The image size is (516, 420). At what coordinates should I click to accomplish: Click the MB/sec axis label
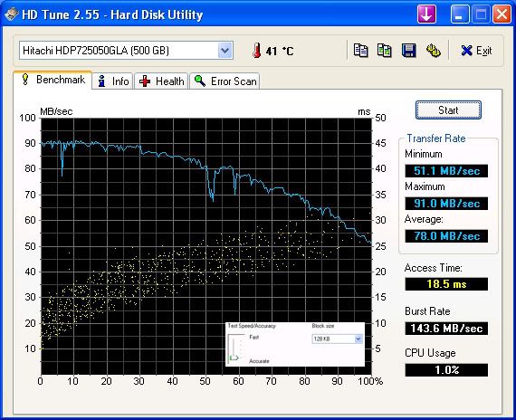click(56, 111)
